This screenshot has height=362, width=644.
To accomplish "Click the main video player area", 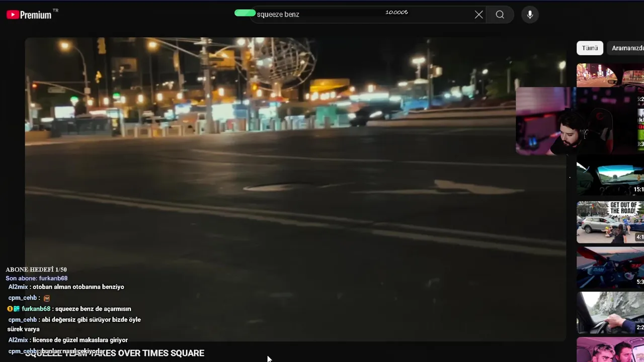I will (x=295, y=189).
